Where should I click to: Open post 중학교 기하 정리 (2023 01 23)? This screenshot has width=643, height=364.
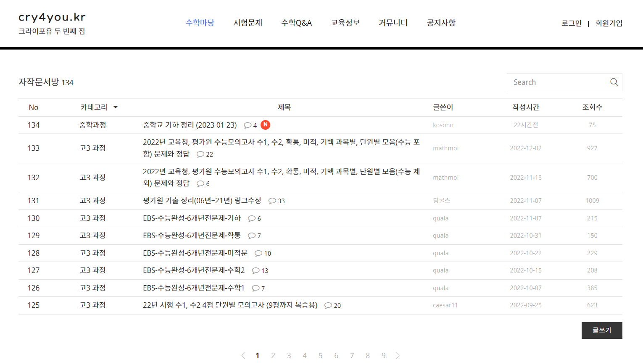190,125
